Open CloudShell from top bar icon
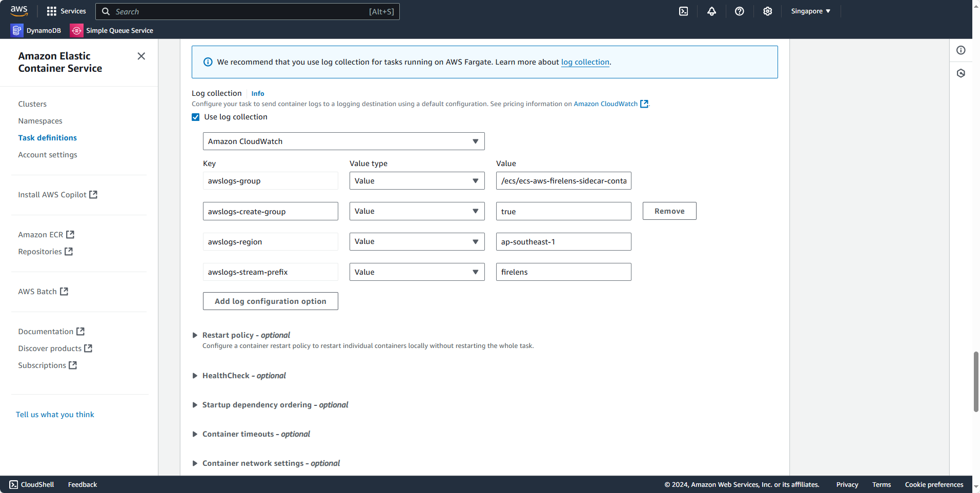 click(683, 11)
